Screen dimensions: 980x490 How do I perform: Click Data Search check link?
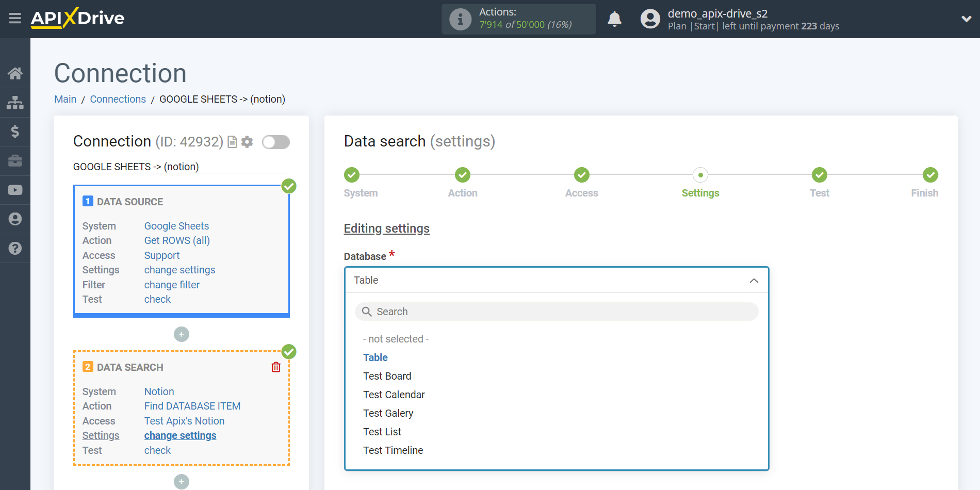(157, 450)
